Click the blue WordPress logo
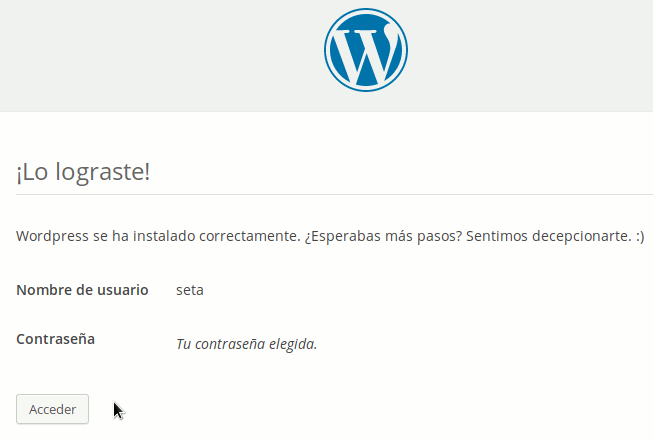The width and height of the screenshot is (653, 440). 366,50
